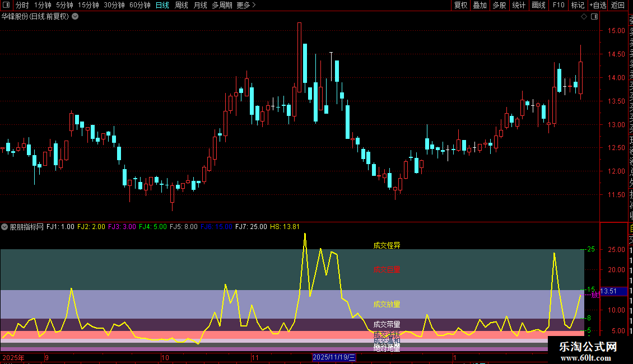Click the FJ4: 5.00 indicator value
The width and height of the screenshot is (633, 364).
[x=153, y=227]
